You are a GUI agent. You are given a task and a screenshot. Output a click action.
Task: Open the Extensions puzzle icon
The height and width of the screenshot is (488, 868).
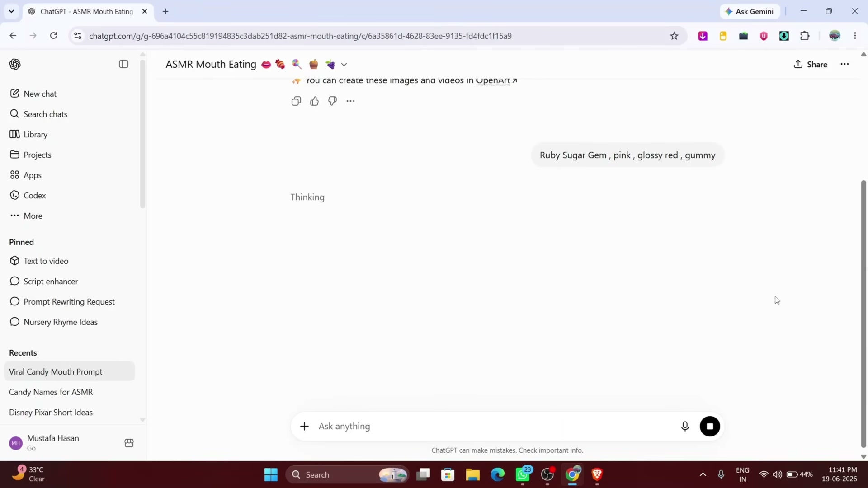805,36
